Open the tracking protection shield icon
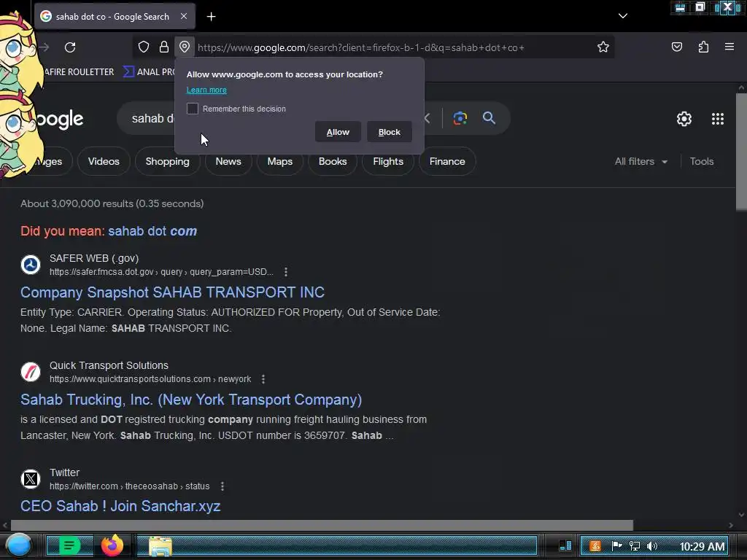The image size is (747, 560). pos(144,47)
